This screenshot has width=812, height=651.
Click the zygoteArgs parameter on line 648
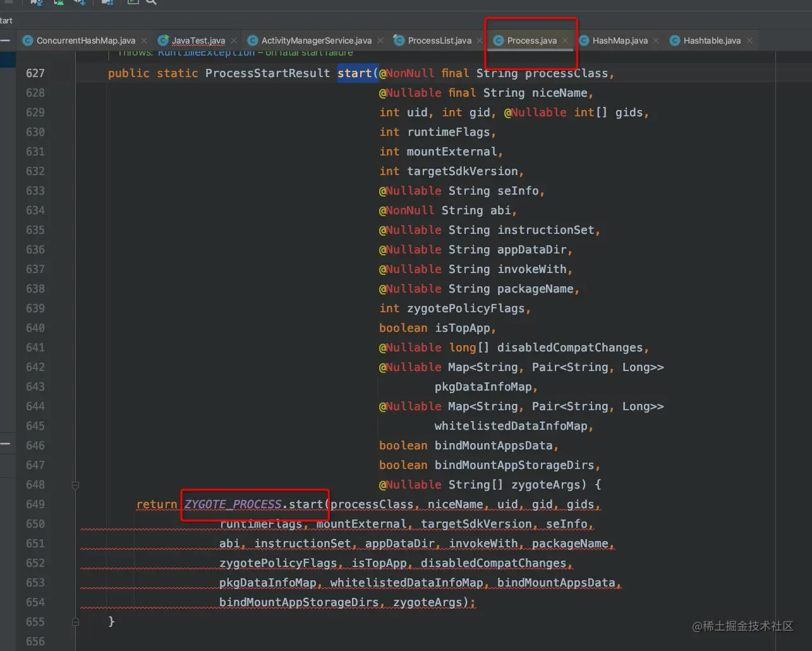546,485
